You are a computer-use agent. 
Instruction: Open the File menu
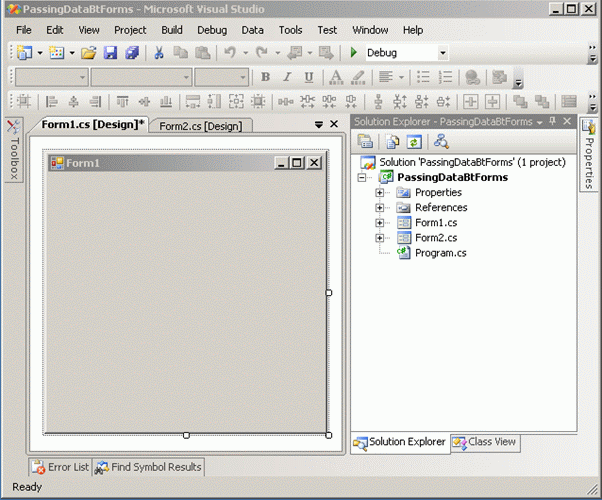click(24, 30)
